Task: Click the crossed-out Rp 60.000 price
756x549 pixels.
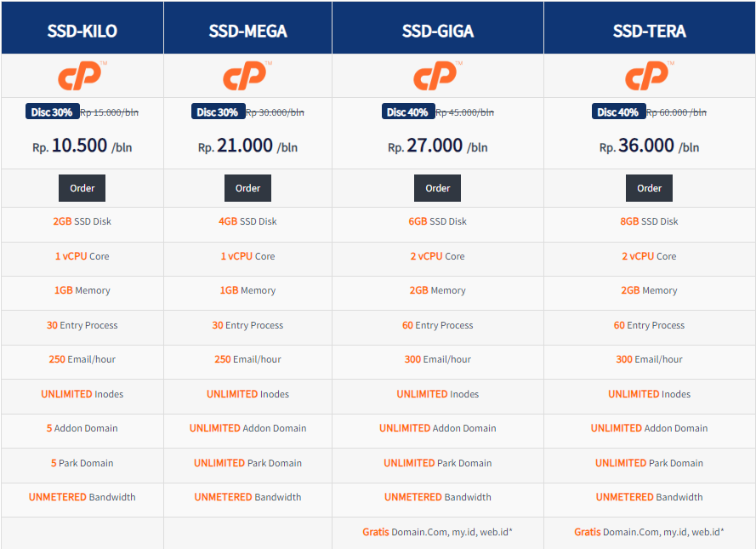Action: pos(672,111)
